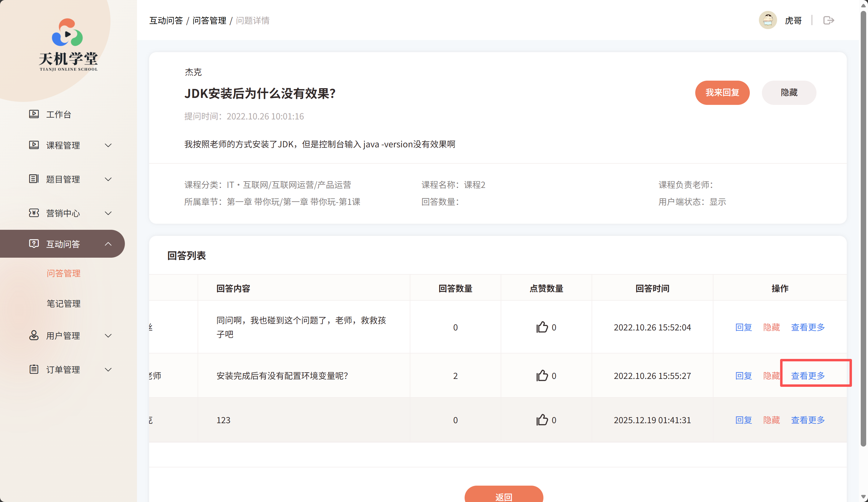Click the 订单管理 clipboard icon
The image size is (868, 502).
[34, 369]
